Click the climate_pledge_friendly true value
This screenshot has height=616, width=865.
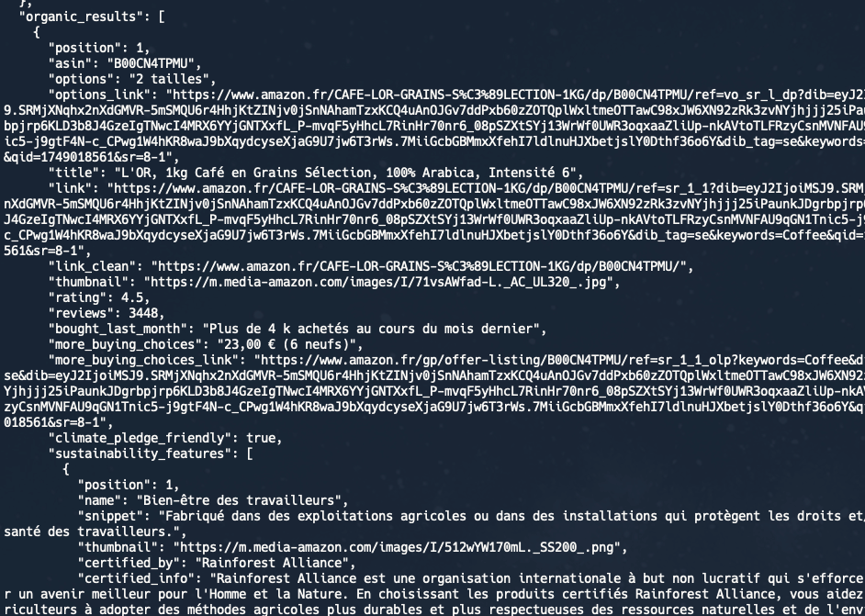(x=261, y=439)
